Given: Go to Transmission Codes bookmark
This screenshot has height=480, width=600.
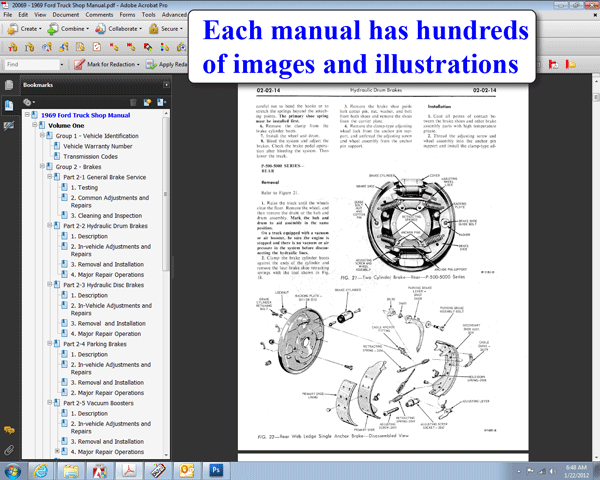Looking at the screenshot, I should (90, 156).
